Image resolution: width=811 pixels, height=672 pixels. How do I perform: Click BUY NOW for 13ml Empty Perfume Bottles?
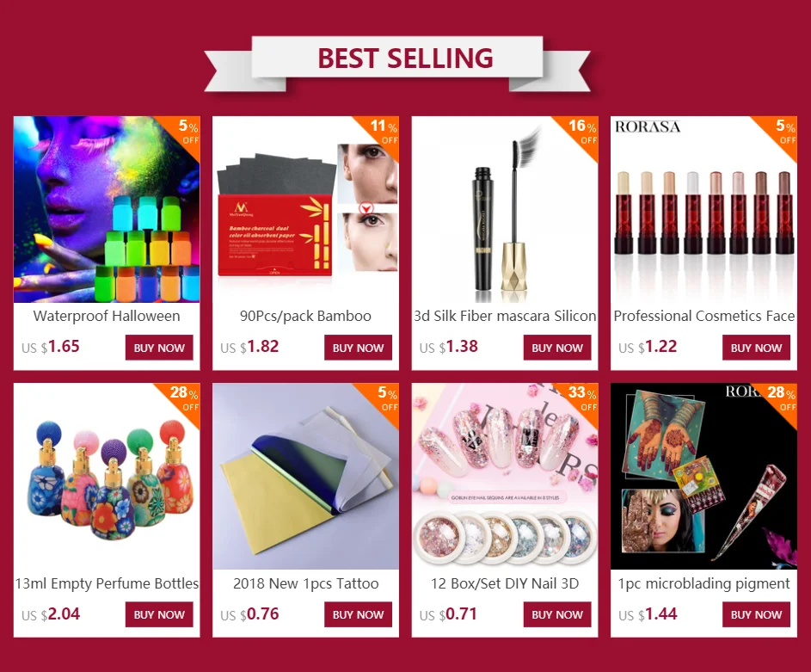coord(159,614)
